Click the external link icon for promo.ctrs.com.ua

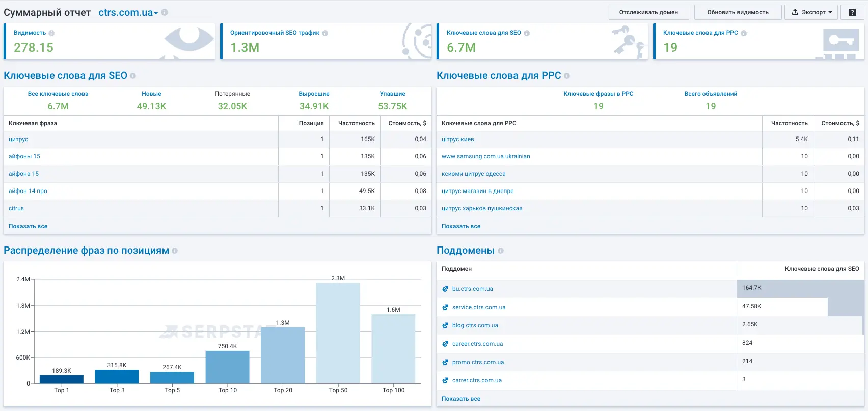[445, 362]
